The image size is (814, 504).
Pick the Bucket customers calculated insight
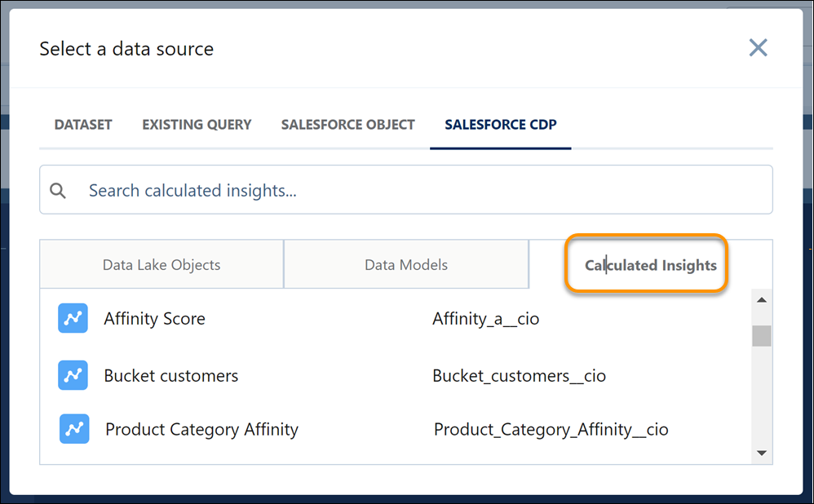[171, 376]
